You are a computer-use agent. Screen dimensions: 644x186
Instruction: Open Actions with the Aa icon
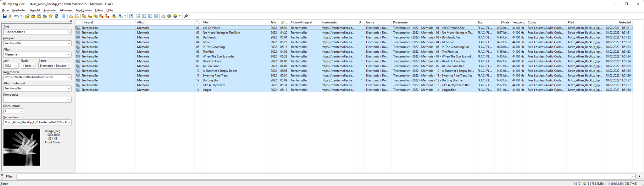[x=114, y=16]
